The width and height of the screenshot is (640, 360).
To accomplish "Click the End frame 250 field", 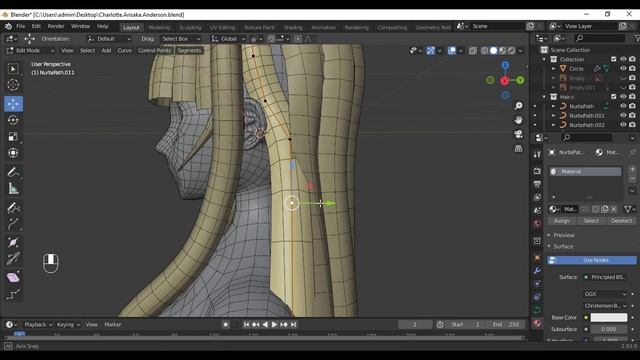I will 506,325.
